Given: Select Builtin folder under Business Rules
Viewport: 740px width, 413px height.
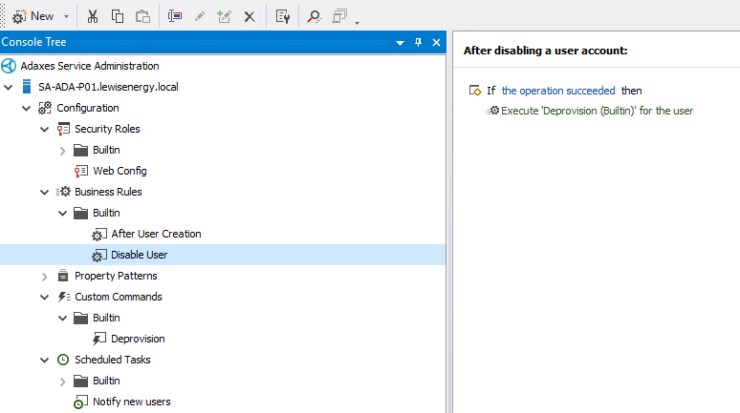Looking at the screenshot, I should (106, 213).
